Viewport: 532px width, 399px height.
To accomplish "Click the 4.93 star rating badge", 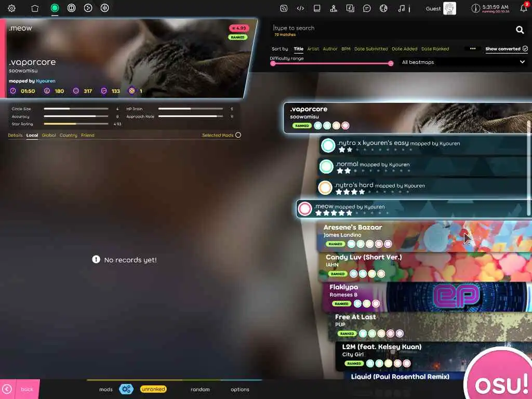I will pos(239,28).
